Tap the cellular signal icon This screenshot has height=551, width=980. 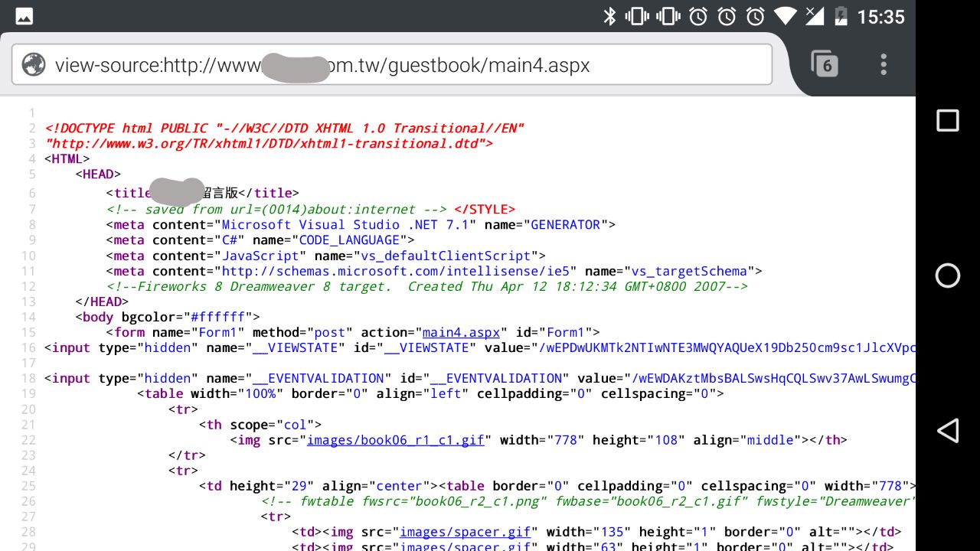tap(815, 16)
